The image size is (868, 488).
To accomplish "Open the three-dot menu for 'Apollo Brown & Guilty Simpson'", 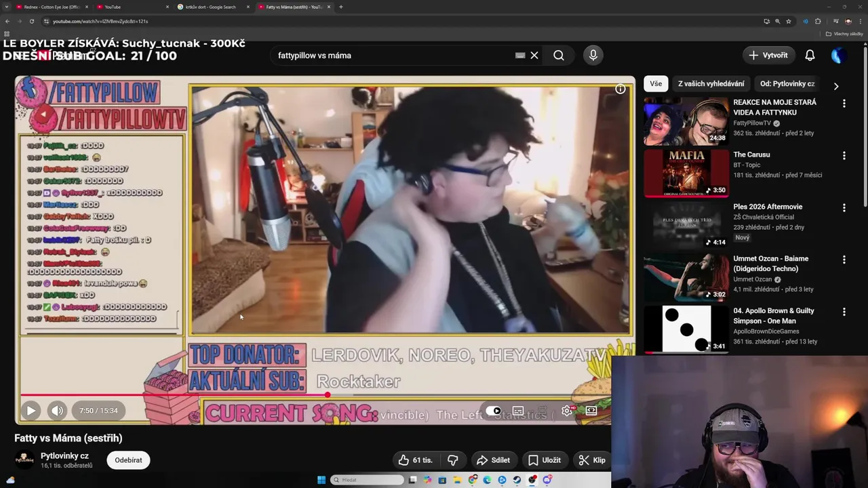I will pyautogui.click(x=844, y=312).
